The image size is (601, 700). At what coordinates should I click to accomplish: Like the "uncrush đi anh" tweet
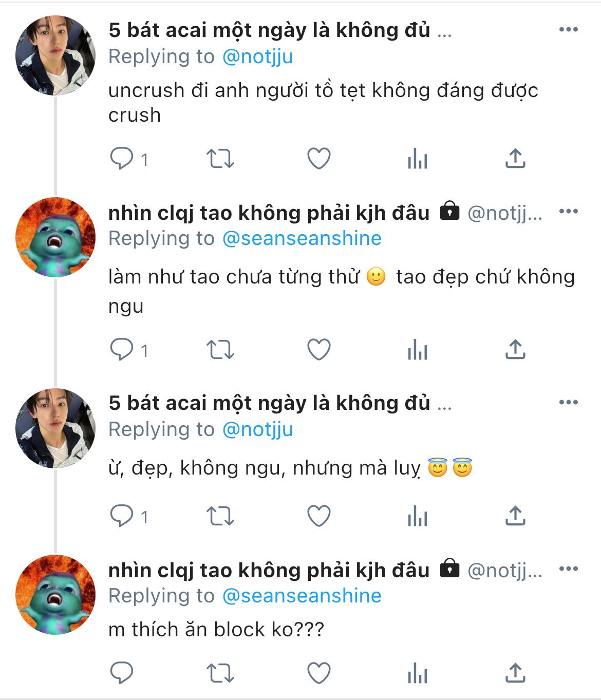[x=318, y=159]
